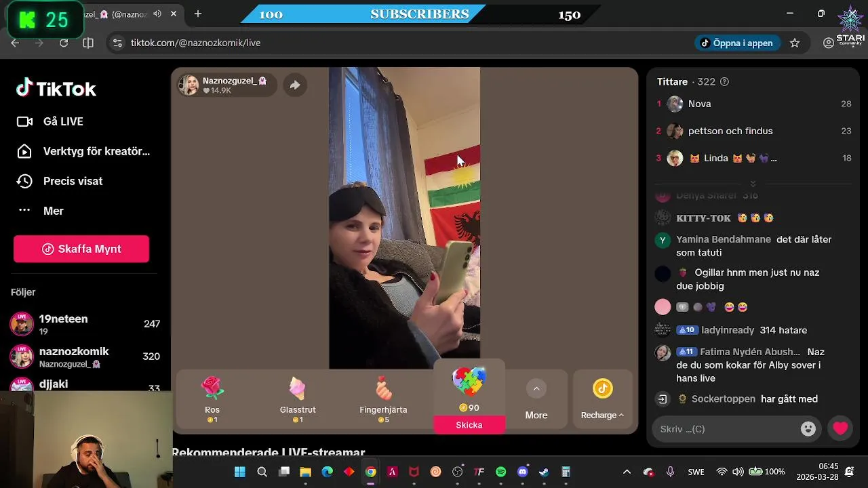This screenshot has width=868, height=488.
Task: Open File Explorer from taskbar
Action: (306, 472)
